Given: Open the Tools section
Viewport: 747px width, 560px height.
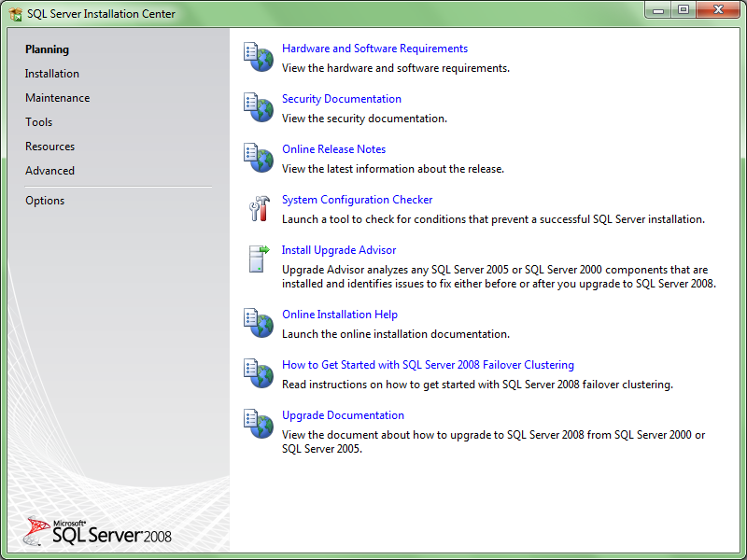Looking at the screenshot, I should [x=38, y=121].
